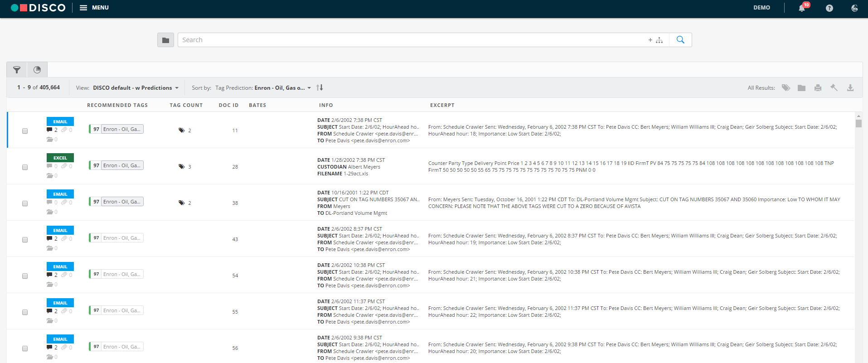
Task: Open comments icon for document 54
Action: pyautogui.click(x=49, y=275)
